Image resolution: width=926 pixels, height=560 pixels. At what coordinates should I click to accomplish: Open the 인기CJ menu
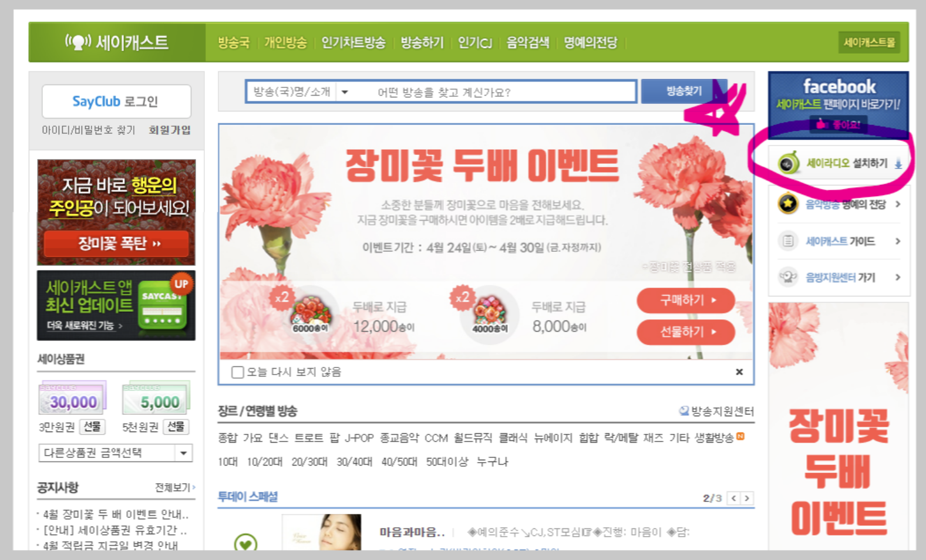coord(474,42)
